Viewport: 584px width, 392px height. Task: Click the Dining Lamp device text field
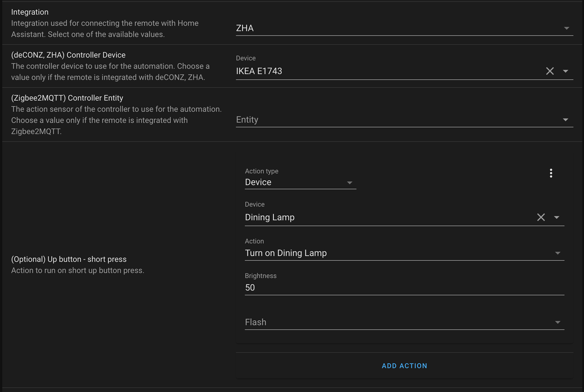[385, 217]
